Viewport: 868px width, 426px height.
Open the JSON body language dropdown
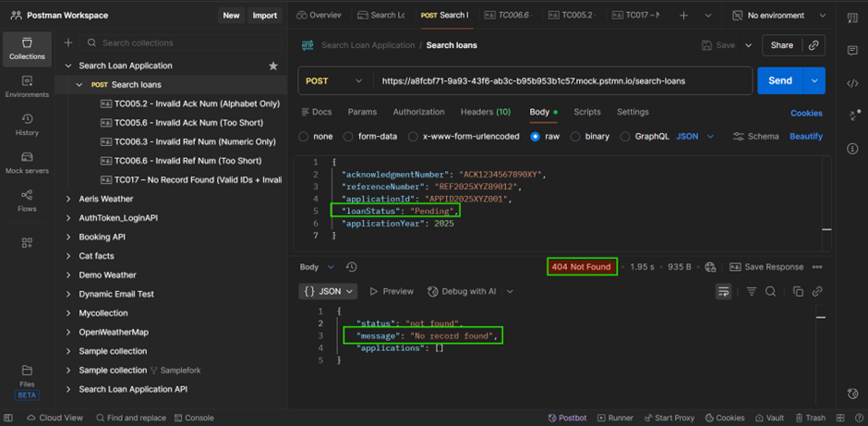(695, 136)
